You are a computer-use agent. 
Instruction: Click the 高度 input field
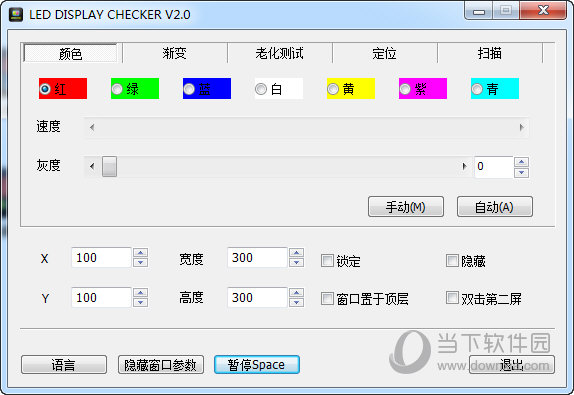257,297
